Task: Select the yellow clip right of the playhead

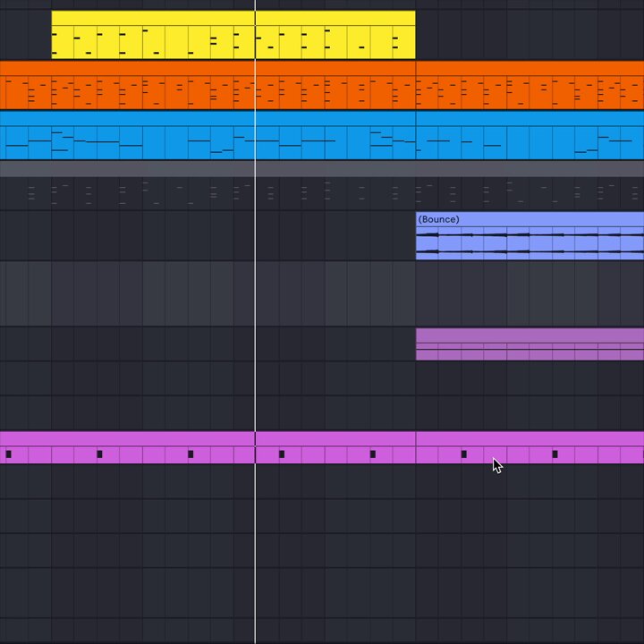Action: 335,35
